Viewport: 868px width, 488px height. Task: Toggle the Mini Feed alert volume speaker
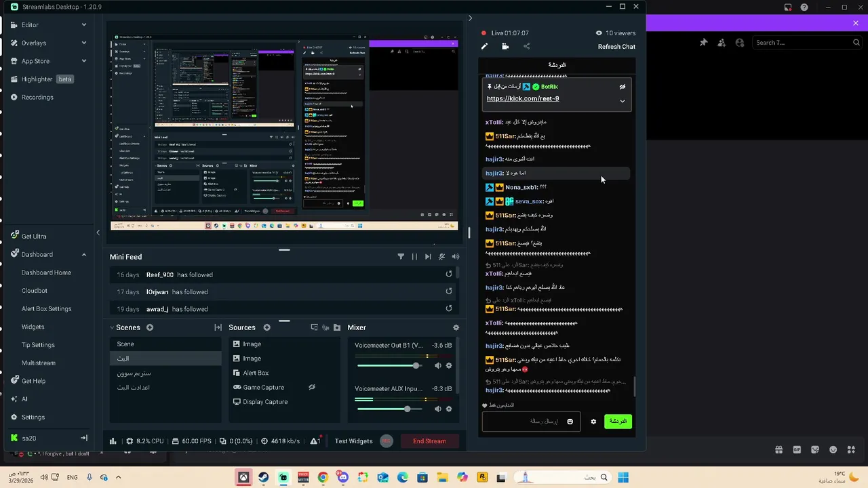(456, 256)
